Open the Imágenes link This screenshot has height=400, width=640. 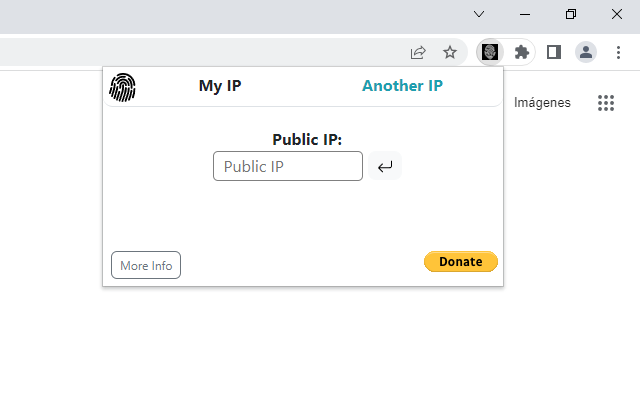coord(542,102)
